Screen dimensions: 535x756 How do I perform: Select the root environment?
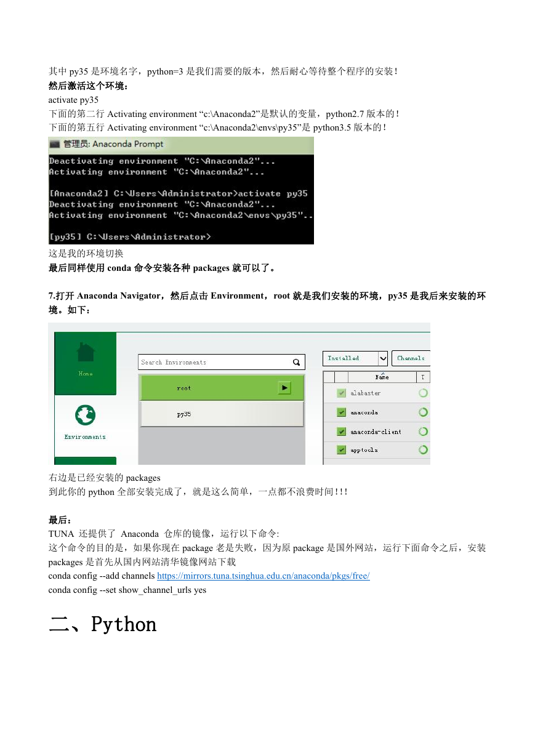(x=222, y=388)
